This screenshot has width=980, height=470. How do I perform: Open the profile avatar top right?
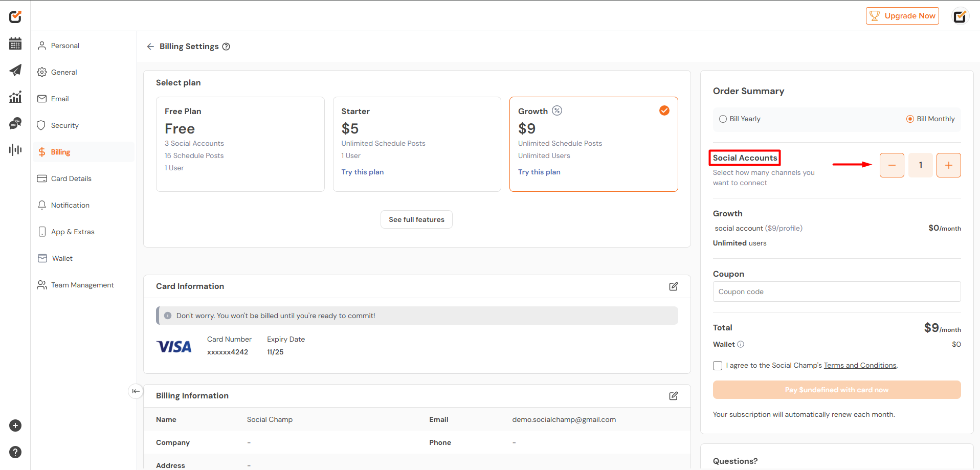pyautogui.click(x=960, y=16)
